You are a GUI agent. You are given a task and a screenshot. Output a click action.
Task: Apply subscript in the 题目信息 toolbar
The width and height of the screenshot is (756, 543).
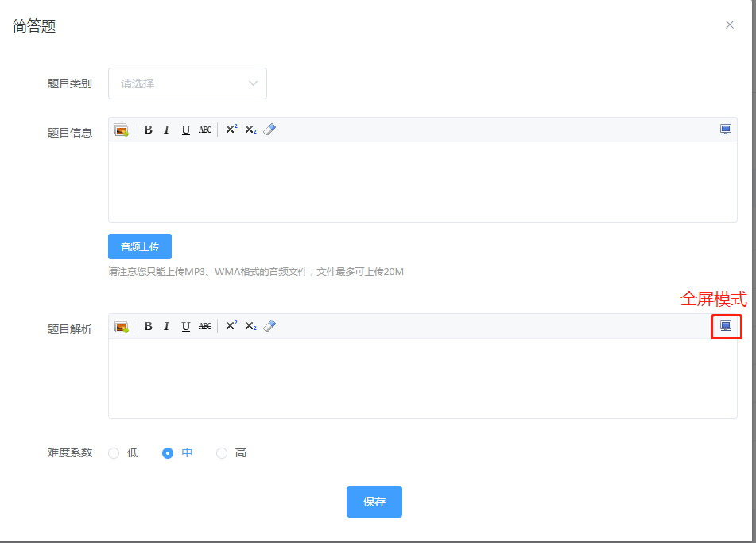pyautogui.click(x=250, y=129)
